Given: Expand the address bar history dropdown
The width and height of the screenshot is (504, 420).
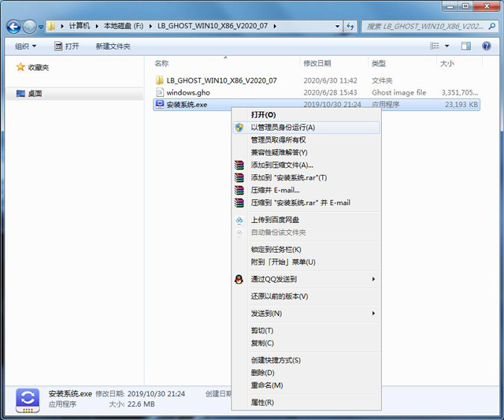Looking at the screenshot, I should [337, 26].
